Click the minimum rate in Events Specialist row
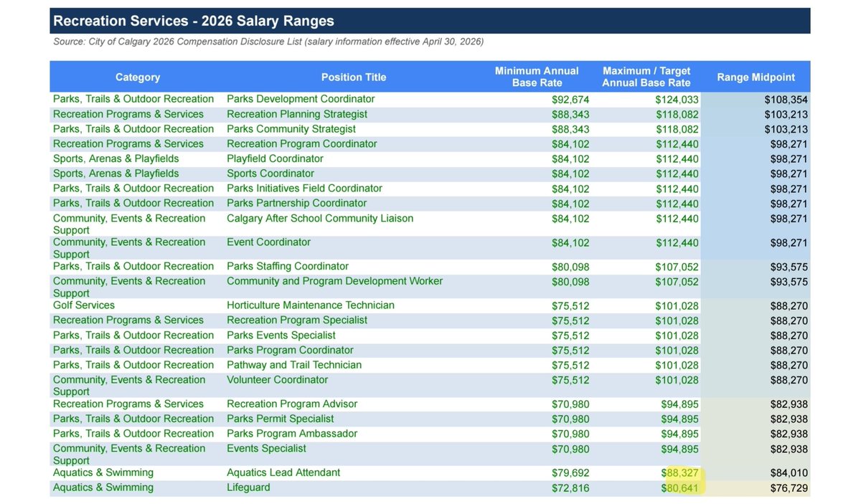The height and width of the screenshot is (504, 861). [570, 450]
